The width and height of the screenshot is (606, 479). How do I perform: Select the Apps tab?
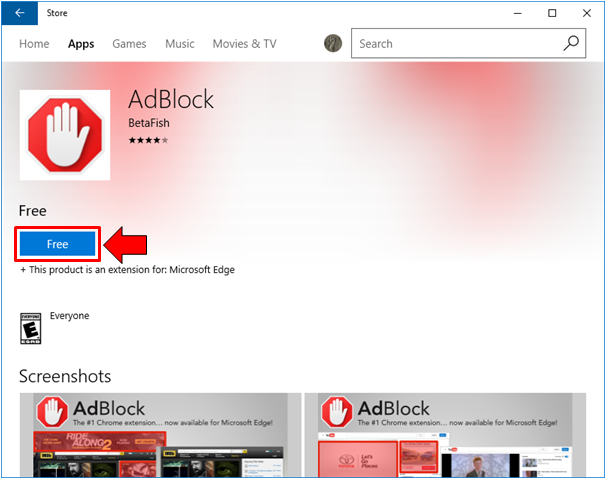[81, 44]
